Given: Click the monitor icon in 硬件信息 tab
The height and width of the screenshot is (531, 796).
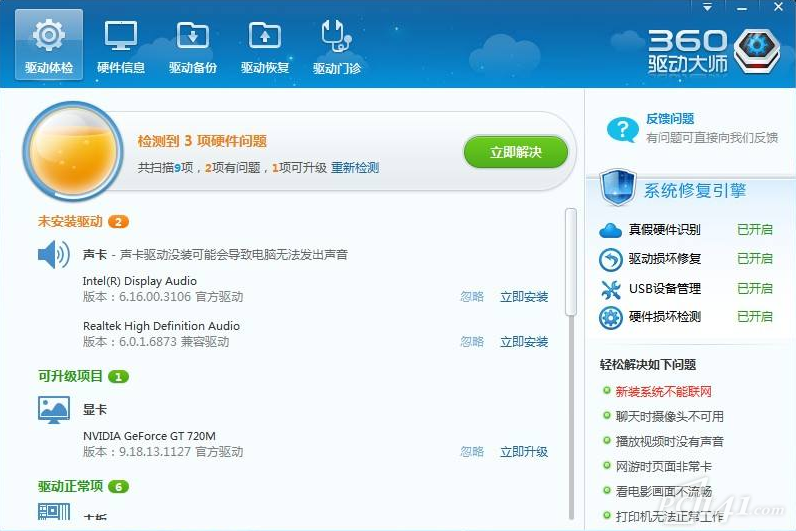Looking at the screenshot, I should (121, 35).
